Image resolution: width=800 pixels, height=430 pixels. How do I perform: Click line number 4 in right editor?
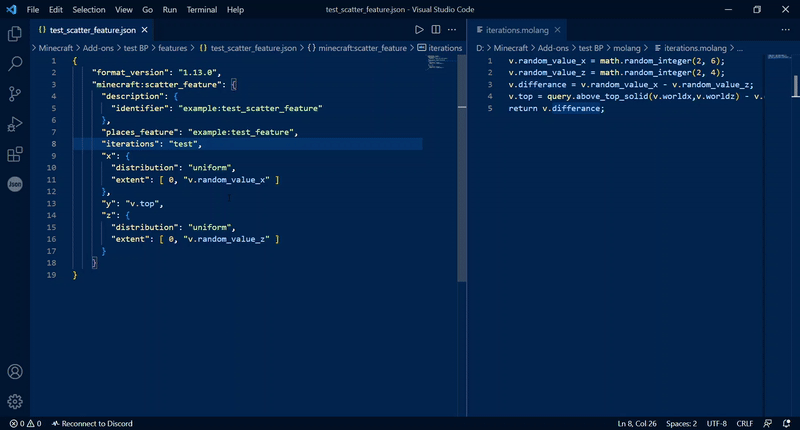(490, 96)
